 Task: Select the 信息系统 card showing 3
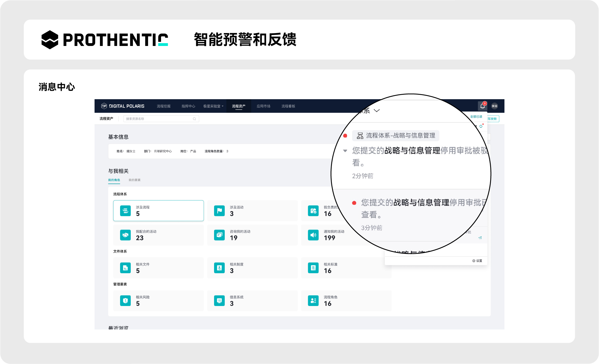coord(252,300)
